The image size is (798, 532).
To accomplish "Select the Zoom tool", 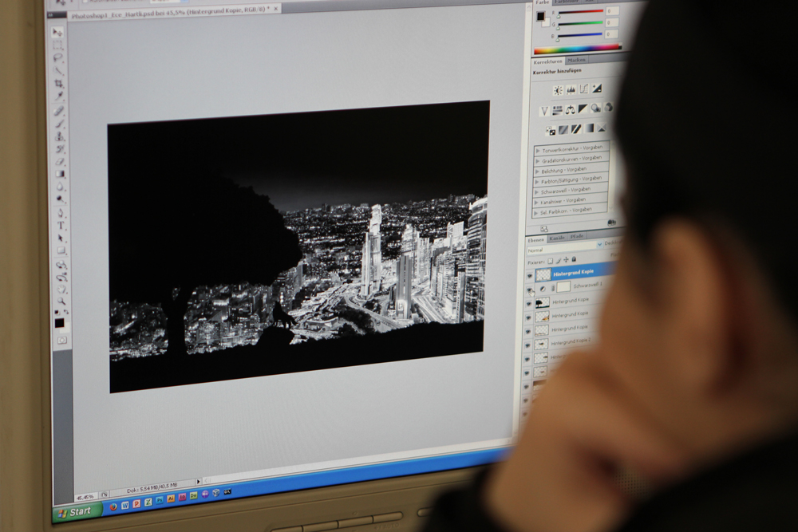I will pos(61,301).
